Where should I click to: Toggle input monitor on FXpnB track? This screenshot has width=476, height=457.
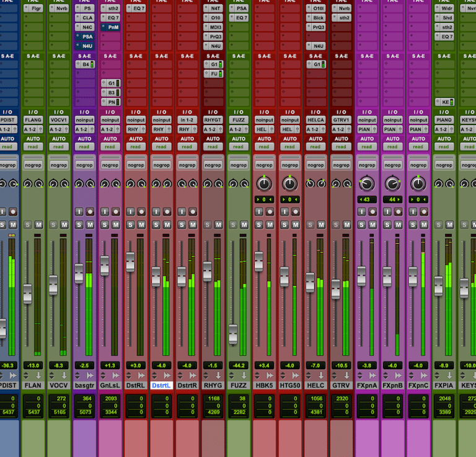[x=387, y=212]
